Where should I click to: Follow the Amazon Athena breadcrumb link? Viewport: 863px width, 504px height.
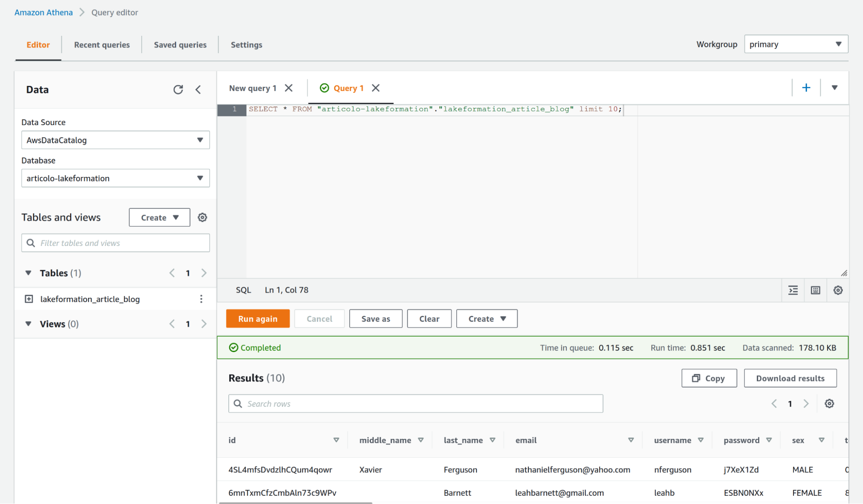pos(44,12)
